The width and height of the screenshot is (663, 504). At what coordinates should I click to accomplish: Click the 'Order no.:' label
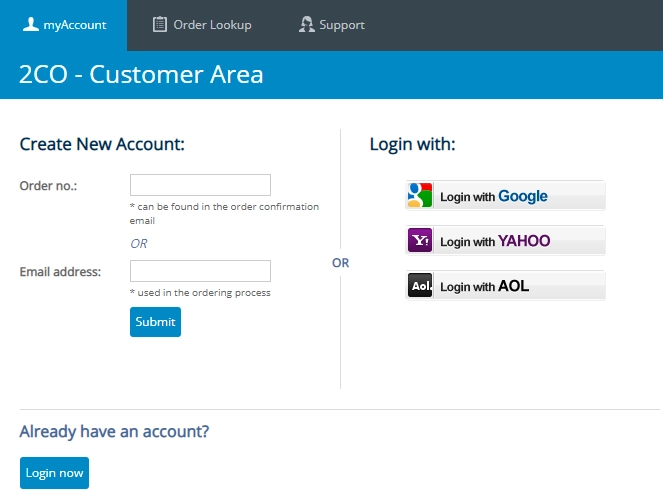[48, 186]
